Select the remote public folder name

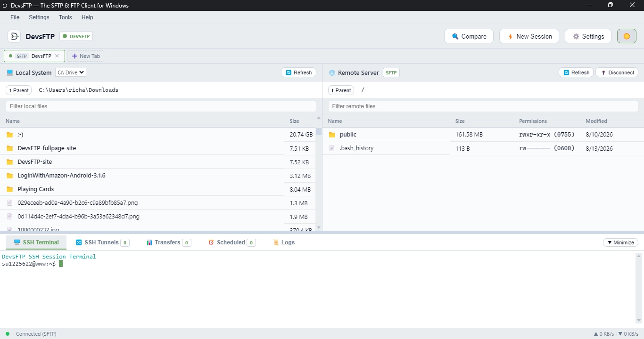click(348, 135)
